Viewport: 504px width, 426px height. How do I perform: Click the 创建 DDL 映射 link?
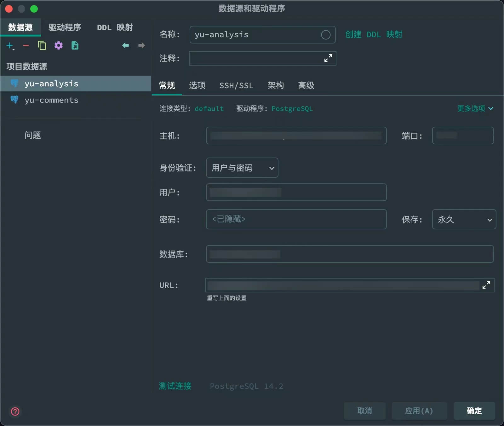[374, 34]
